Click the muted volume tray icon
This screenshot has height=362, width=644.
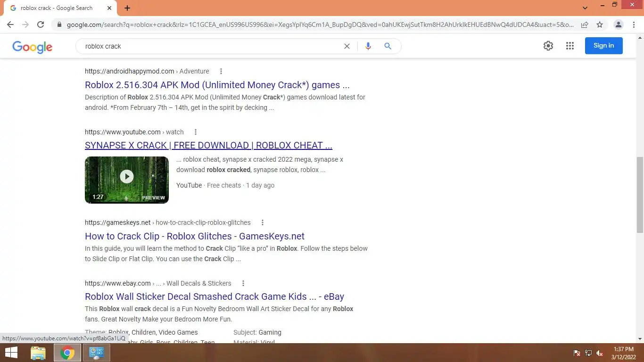coord(600,353)
